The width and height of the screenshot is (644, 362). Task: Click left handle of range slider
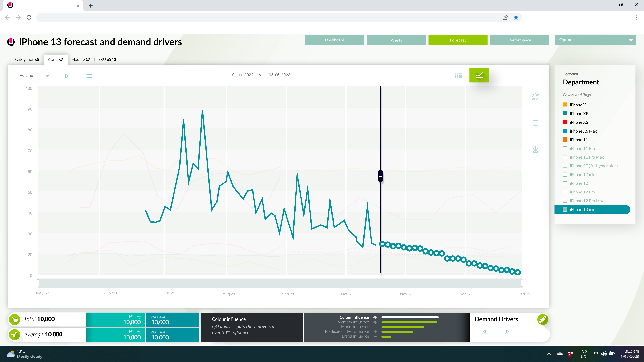38,283
